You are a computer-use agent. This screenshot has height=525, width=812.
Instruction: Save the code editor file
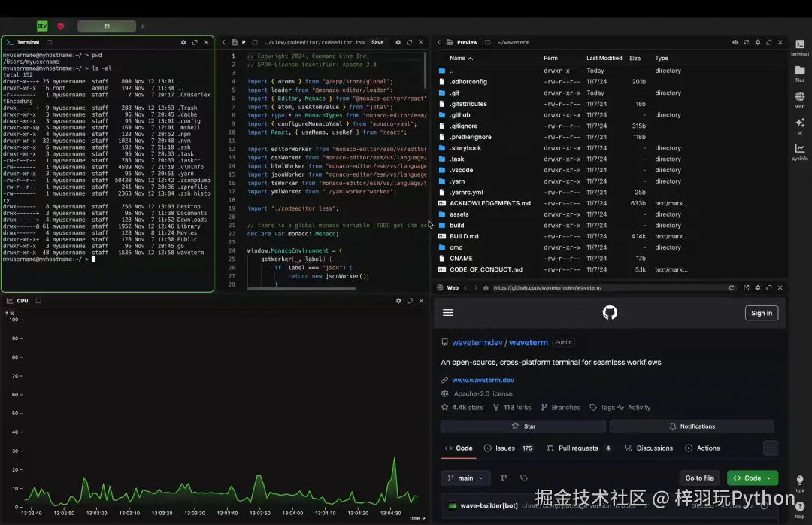click(377, 43)
